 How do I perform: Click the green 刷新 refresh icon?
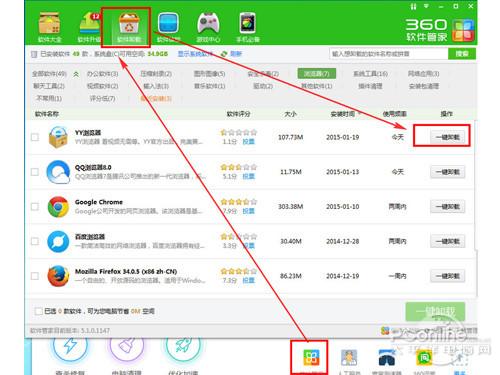coord(224,54)
